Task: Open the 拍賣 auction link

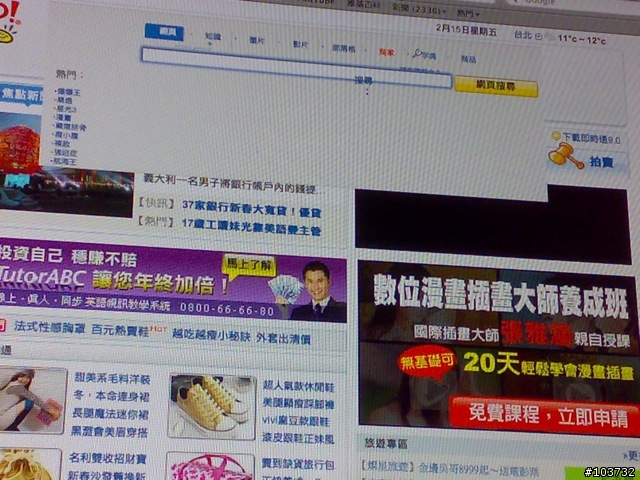Action: 601,162
